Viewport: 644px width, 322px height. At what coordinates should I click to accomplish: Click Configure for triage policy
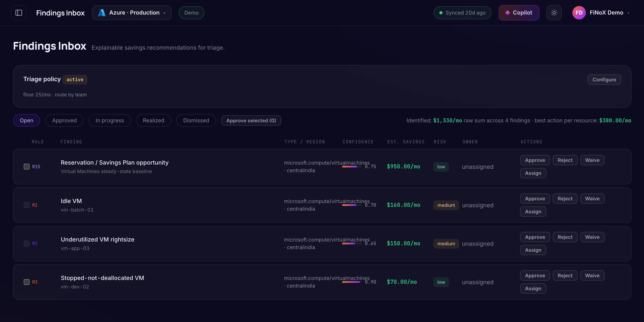pyautogui.click(x=604, y=80)
